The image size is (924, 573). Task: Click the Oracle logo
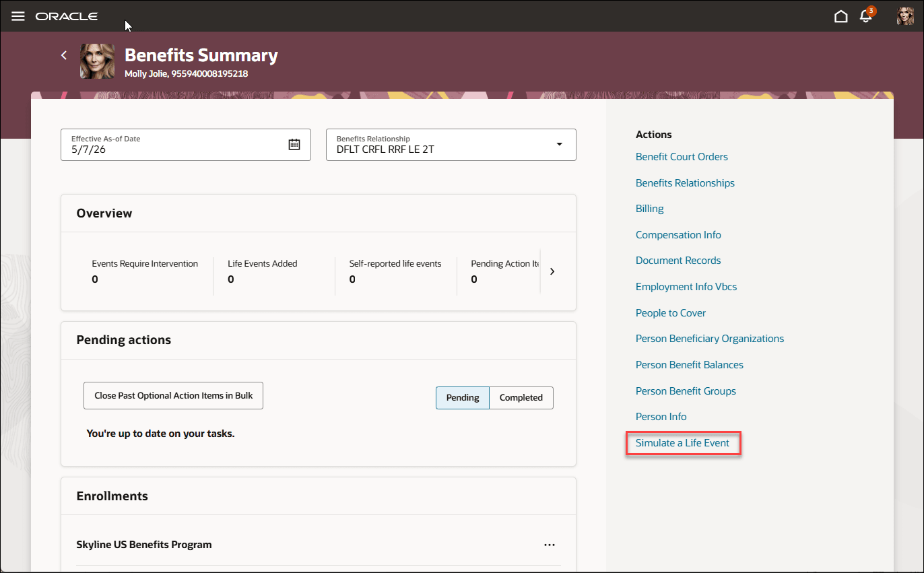pyautogui.click(x=67, y=16)
